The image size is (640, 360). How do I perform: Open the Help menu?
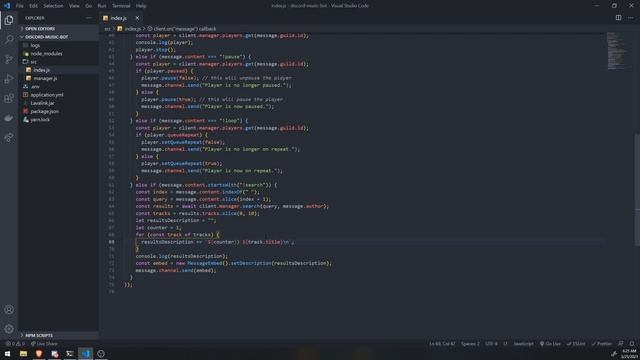[141, 6]
